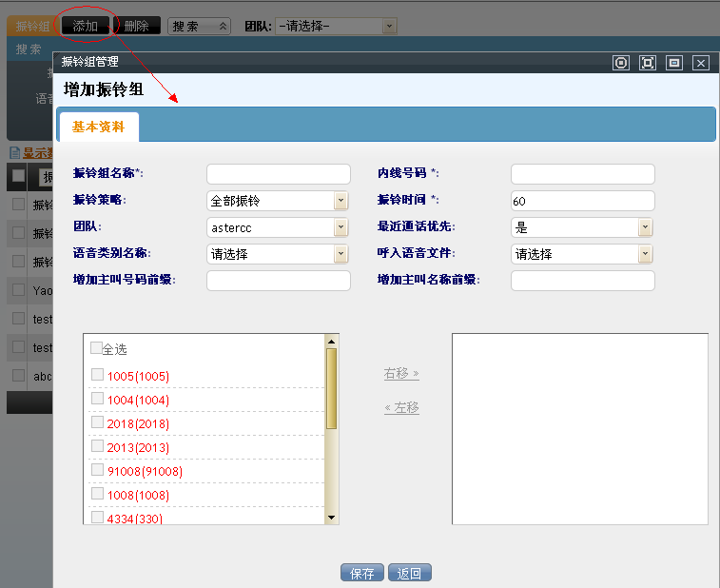
Task: Select the 91008(91008) extension checkbox
Action: [x=97, y=470]
